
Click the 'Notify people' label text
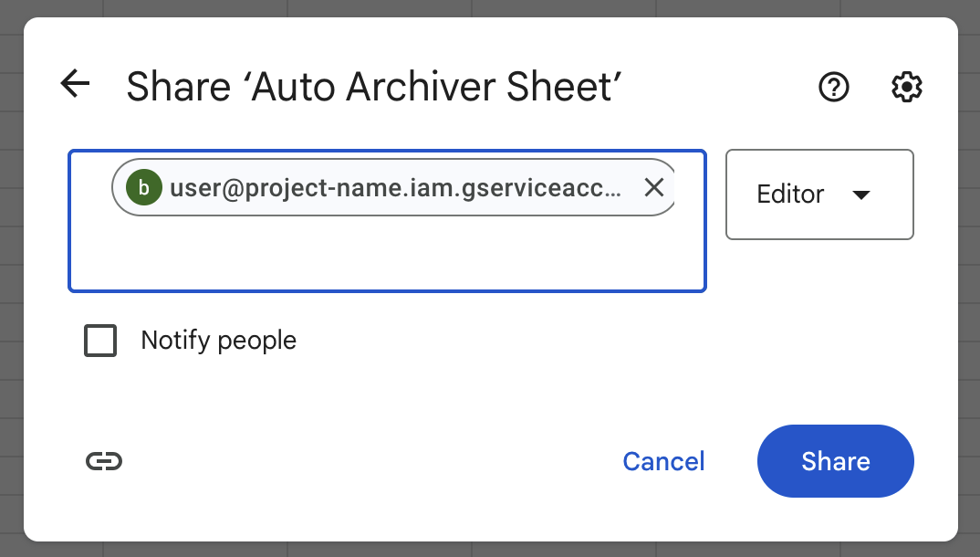pyautogui.click(x=219, y=340)
